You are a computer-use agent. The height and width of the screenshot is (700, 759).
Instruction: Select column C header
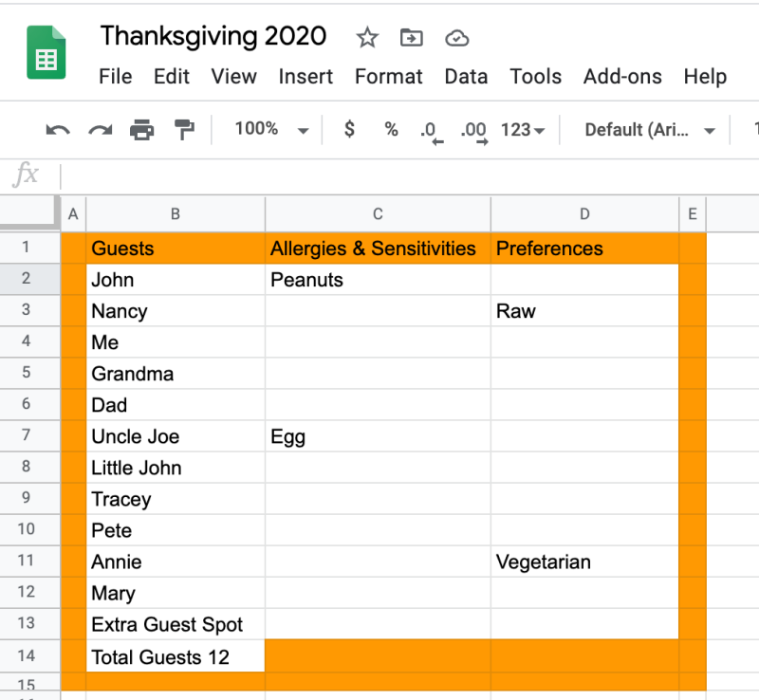pyautogui.click(x=378, y=214)
